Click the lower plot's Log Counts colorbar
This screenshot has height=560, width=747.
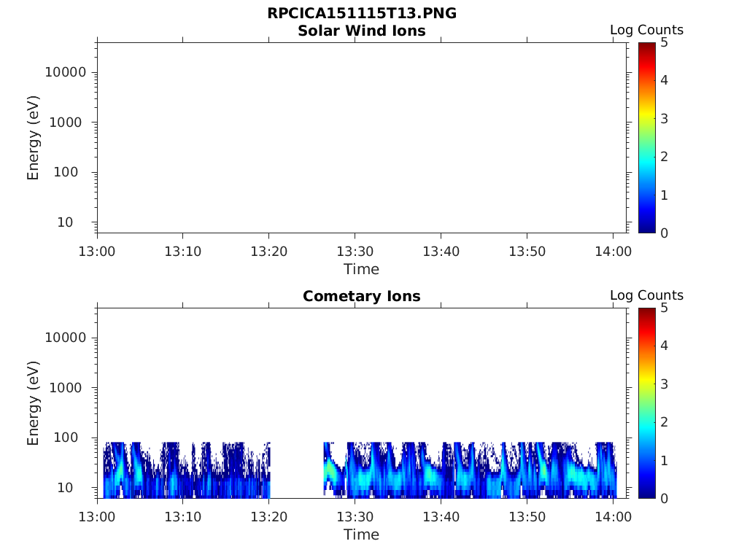pyautogui.click(x=647, y=402)
